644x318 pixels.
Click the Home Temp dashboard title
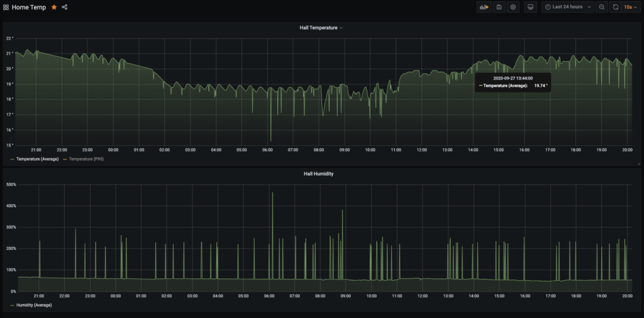pos(29,8)
